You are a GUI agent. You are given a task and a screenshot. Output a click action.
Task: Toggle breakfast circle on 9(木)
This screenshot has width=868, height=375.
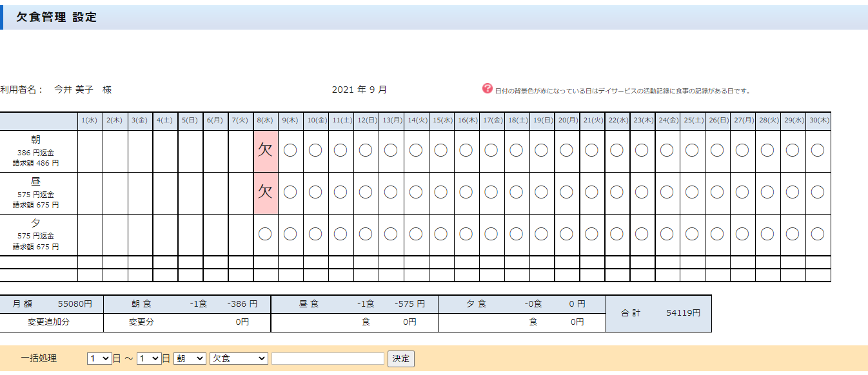(x=290, y=150)
